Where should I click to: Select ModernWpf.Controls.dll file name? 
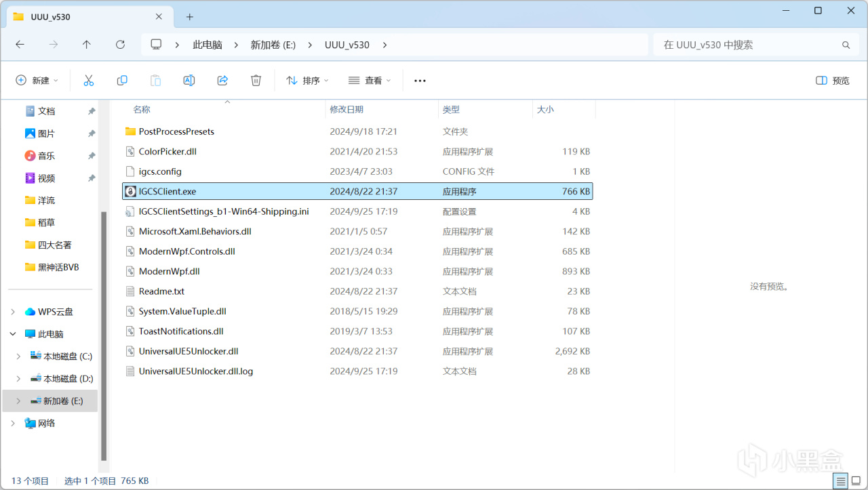tap(187, 251)
